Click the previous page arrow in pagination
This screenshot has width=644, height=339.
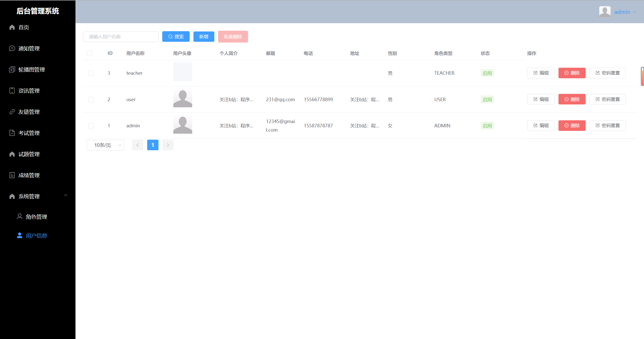(x=138, y=145)
